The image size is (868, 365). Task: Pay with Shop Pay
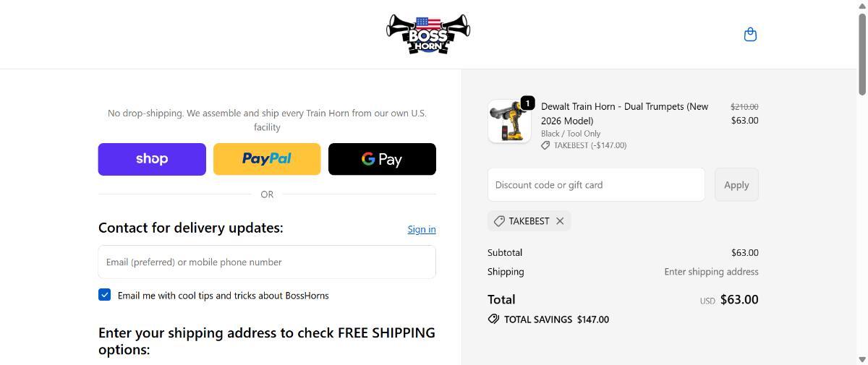pyautogui.click(x=152, y=159)
